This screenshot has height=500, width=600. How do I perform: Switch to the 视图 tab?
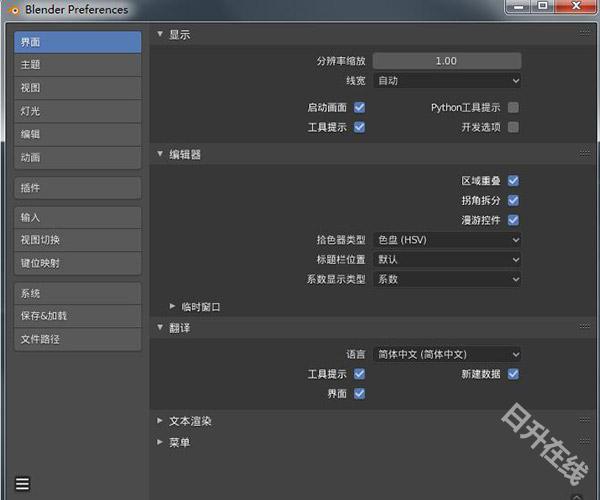(x=78, y=88)
